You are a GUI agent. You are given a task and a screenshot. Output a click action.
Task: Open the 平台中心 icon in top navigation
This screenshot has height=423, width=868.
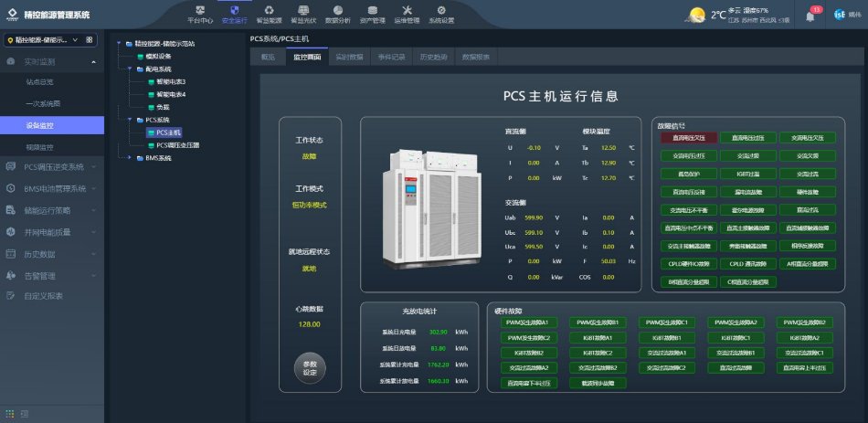pyautogui.click(x=200, y=13)
